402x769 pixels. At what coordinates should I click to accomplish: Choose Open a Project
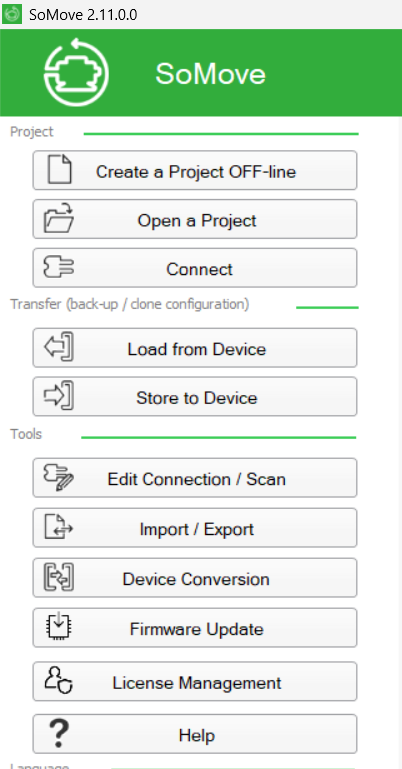pos(195,219)
